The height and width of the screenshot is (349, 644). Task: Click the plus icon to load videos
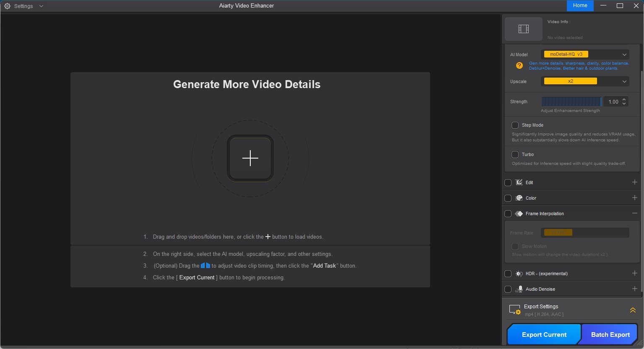[250, 158]
